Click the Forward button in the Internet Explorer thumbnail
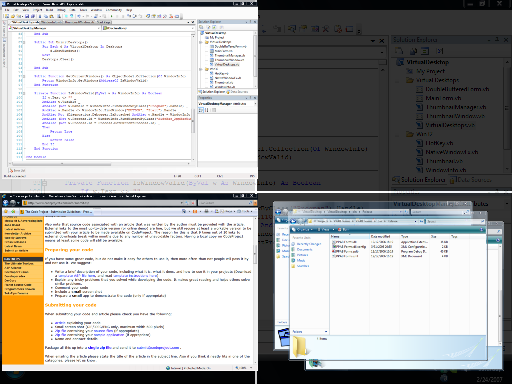Image resolution: width=512 pixels, height=384 pixels. pyautogui.click(x=13, y=203)
